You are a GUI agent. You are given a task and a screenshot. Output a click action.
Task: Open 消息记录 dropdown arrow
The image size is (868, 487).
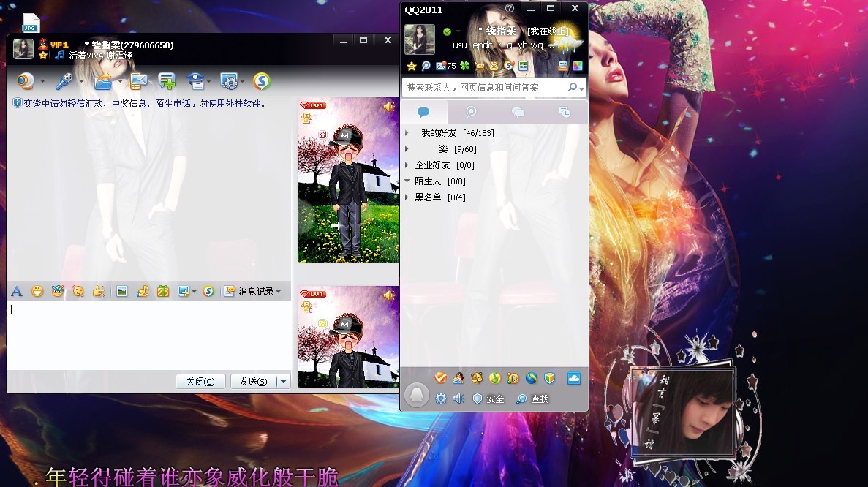(279, 291)
